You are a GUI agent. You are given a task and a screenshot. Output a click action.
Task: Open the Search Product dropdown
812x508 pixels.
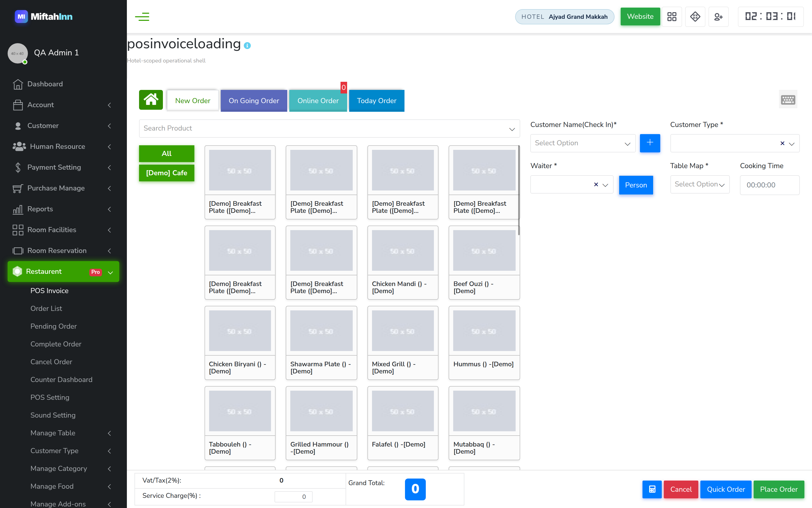pyautogui.click(x=329, y=128)
